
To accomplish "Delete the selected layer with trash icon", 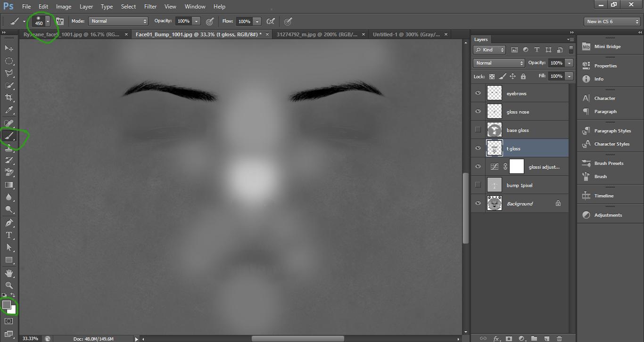I will pos(559,338).
